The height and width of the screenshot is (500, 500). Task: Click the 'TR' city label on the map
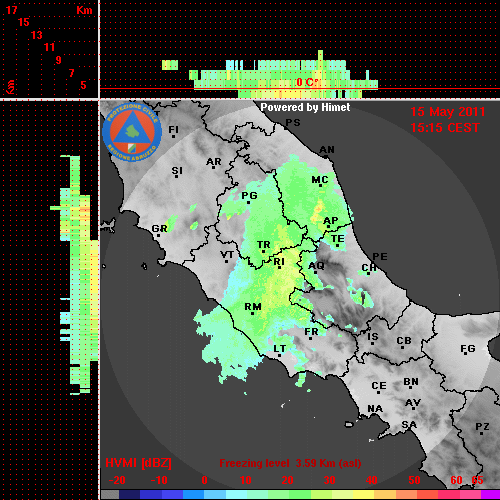(x=264, y=245)
